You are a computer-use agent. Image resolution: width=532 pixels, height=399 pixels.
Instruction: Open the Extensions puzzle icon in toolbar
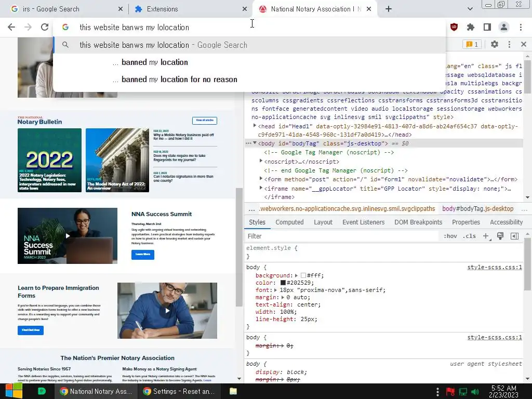point(471,27)
